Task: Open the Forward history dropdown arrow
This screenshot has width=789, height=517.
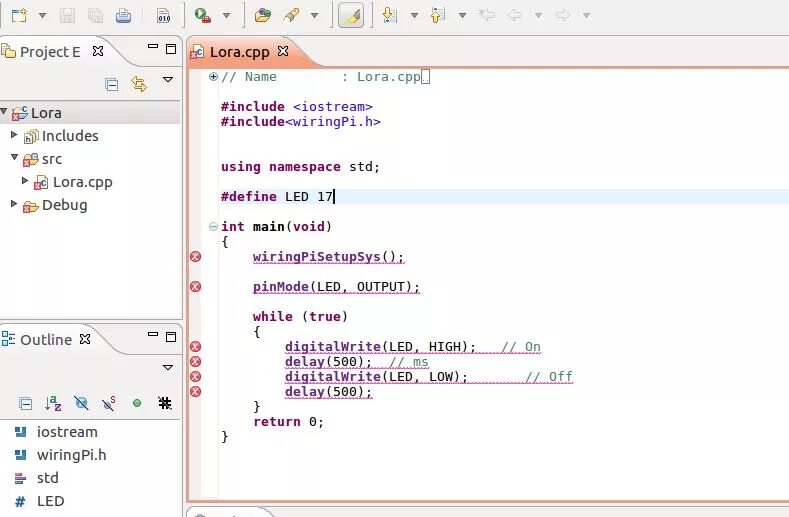Action: click(586, 16)
